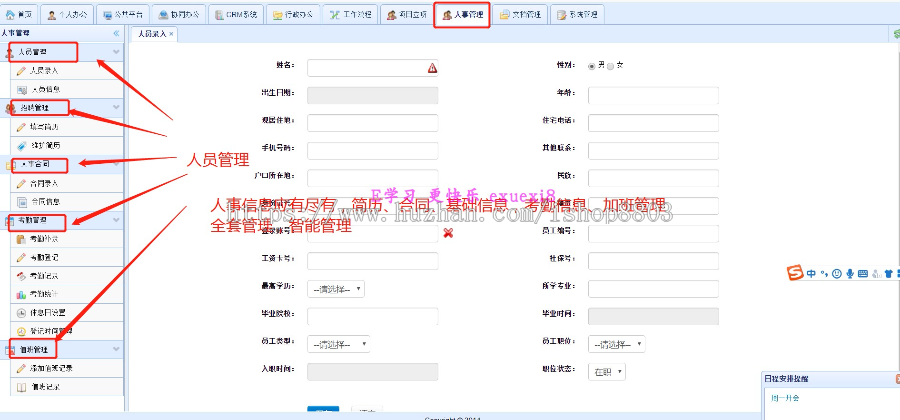Open 人员信息 sidebar item icon

(21, 90)
